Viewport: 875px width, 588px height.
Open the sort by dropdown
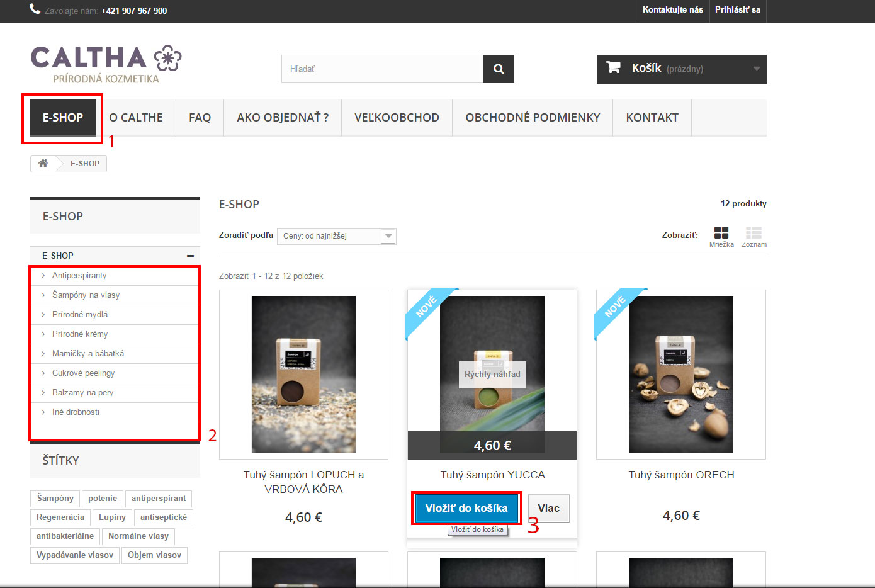coord(337,236)
